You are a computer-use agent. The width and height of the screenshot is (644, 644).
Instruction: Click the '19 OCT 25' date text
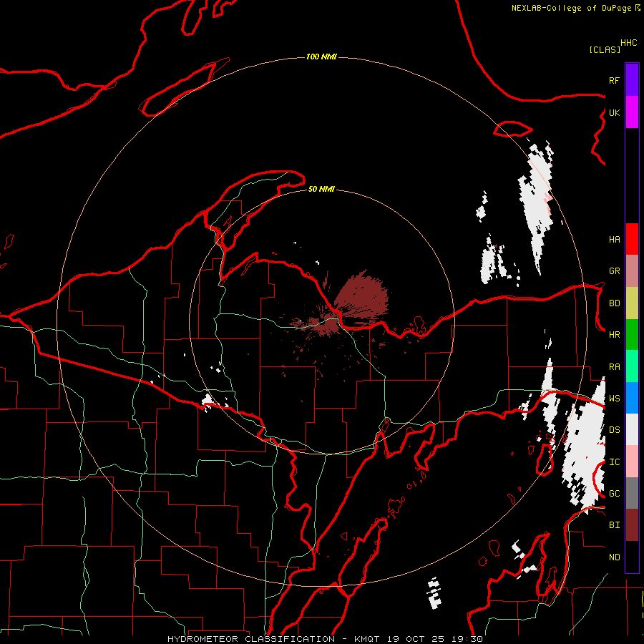click(416, 639)
